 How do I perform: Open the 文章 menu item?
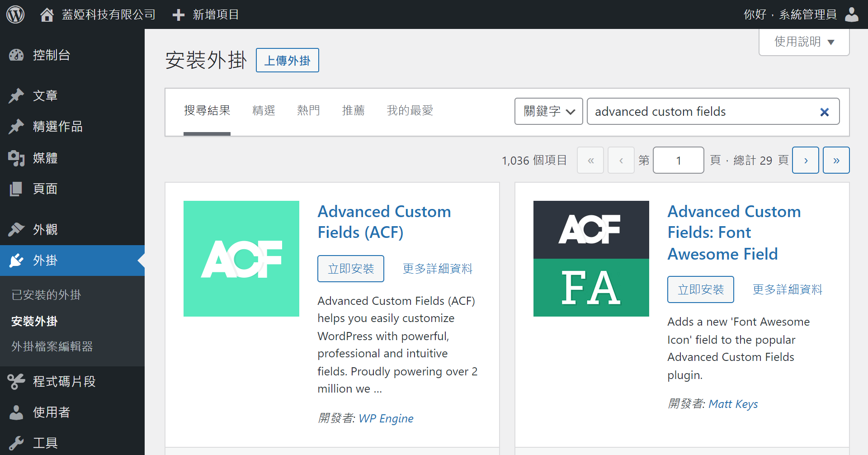[x=72, y=96]
